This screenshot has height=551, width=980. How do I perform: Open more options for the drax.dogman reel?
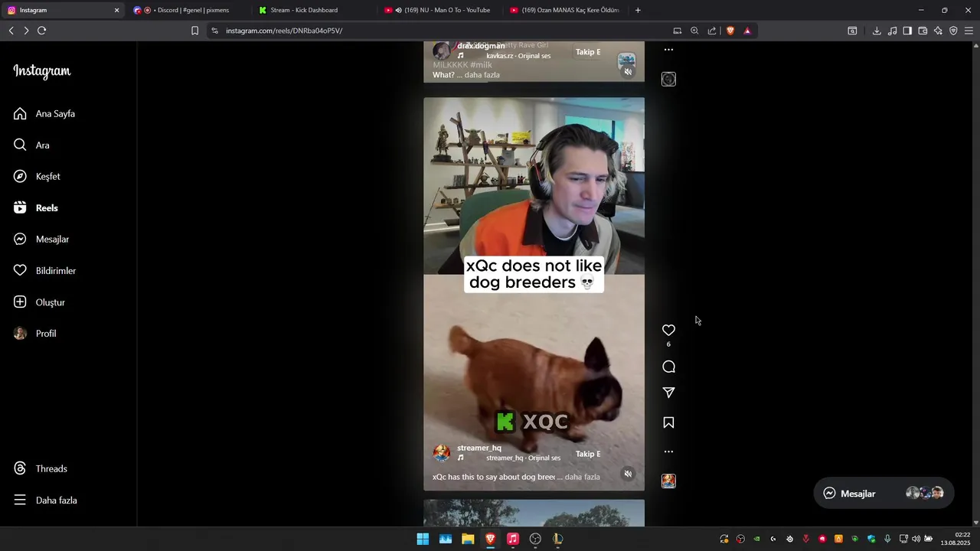pos(668,50)
